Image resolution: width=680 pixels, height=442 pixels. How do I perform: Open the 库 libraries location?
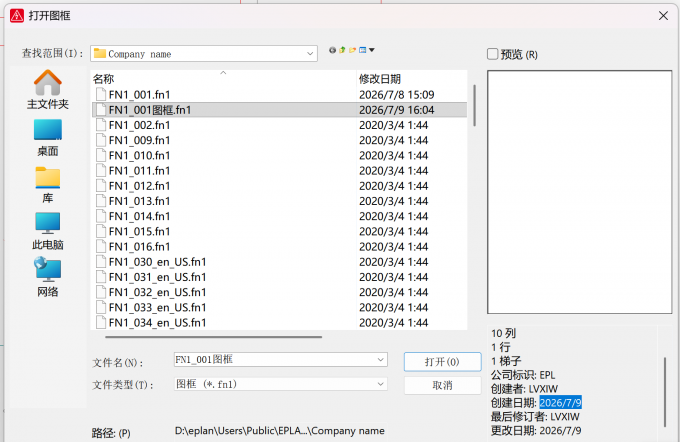48,185
